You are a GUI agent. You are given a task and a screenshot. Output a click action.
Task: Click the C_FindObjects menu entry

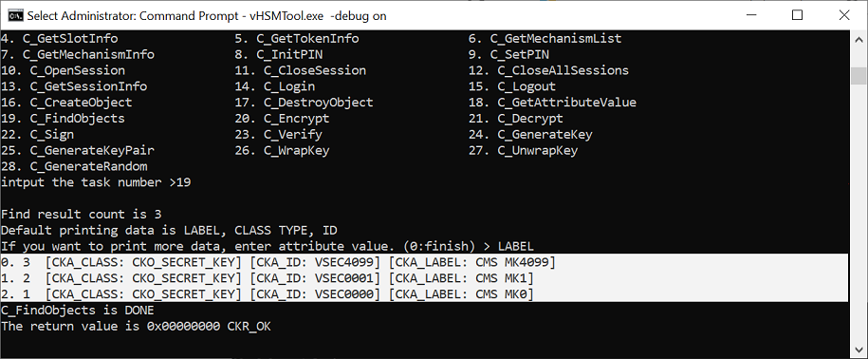tap(64, 119)
